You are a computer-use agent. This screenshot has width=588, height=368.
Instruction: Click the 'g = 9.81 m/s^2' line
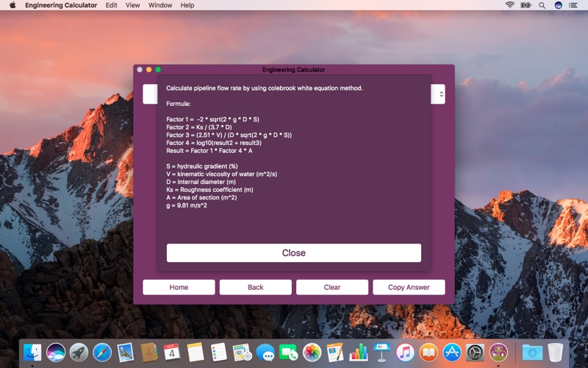click(x=187, y=205)
